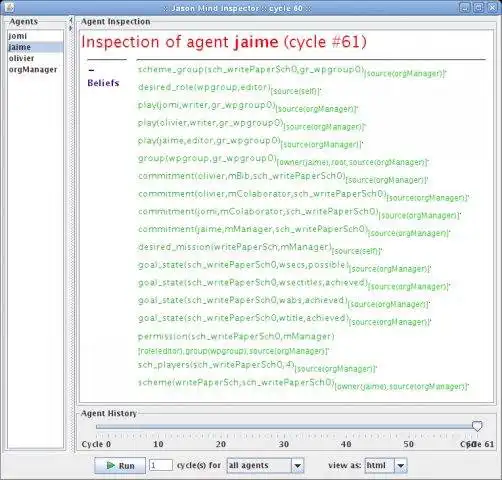Click the Beliefs heading

tap(103, 83)
